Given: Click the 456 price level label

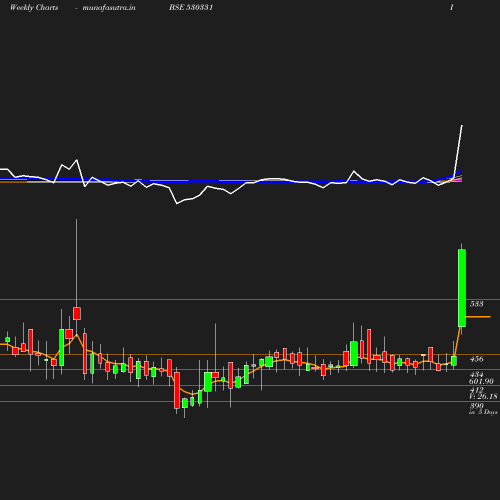Looking at the screenshot, I should point(476,359).
